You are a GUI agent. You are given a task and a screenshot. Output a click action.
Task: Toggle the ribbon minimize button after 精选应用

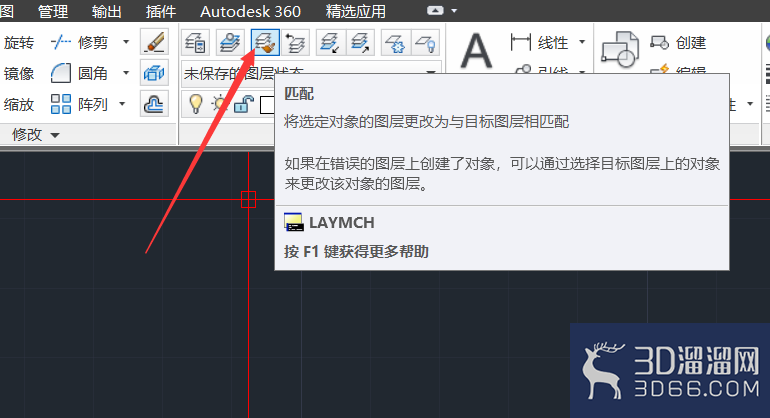point(435,10)
